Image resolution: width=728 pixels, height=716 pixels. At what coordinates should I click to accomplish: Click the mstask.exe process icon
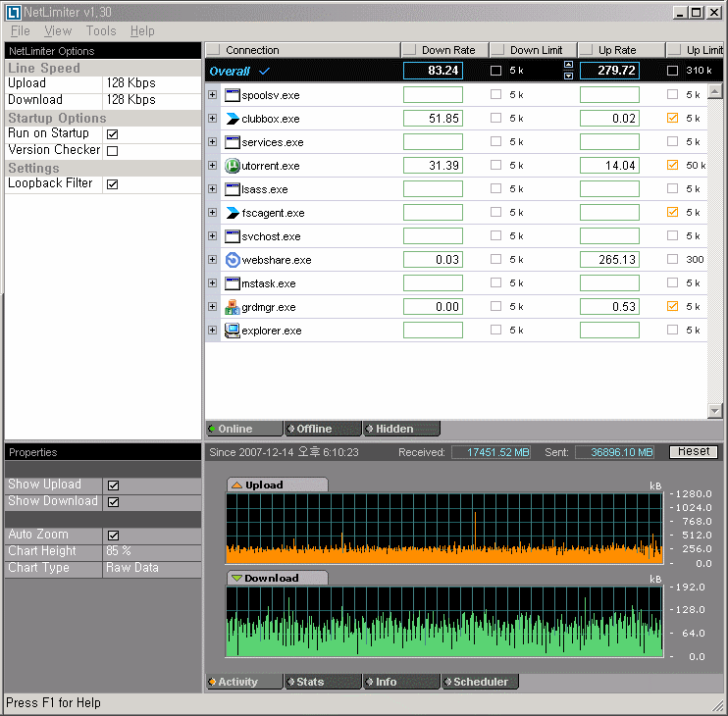(232, 283)
